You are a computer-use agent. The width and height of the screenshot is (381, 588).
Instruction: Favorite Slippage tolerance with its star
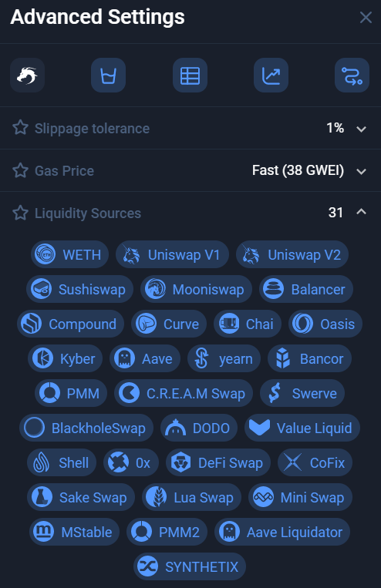(x=20, y=128)
